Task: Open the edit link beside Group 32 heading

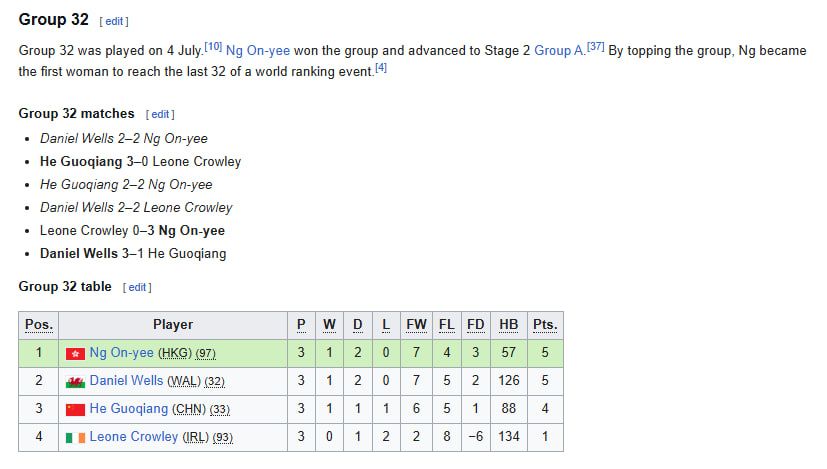Action: [x=114, y=22]
